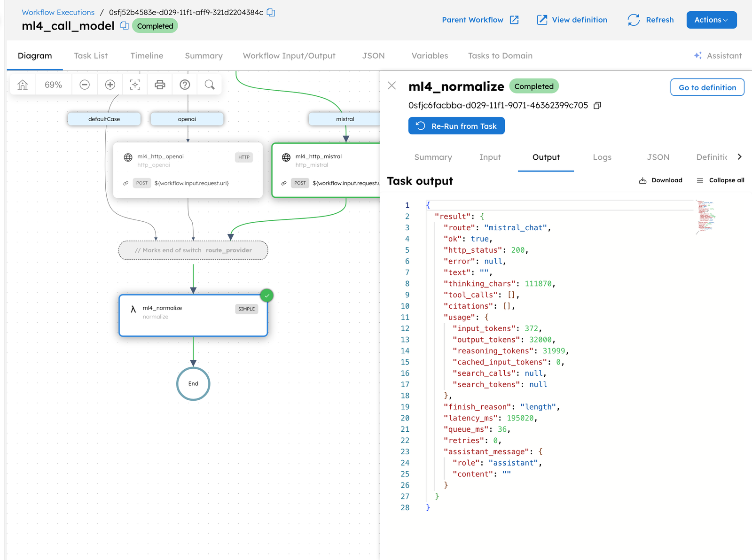Open the Timeline tab

[147, 55]
